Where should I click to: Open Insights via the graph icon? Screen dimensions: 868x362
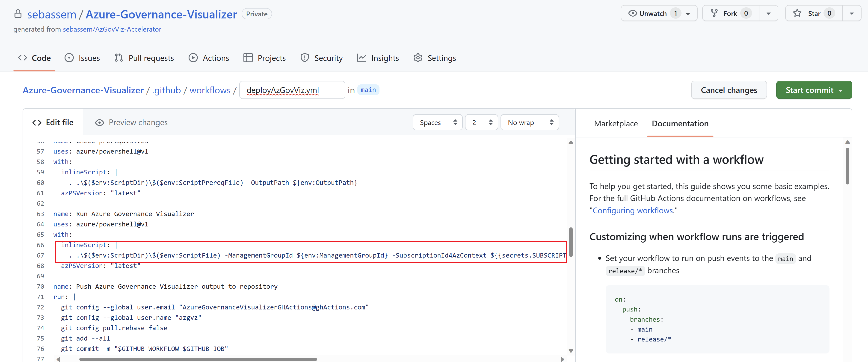click(x=361, y=58)
